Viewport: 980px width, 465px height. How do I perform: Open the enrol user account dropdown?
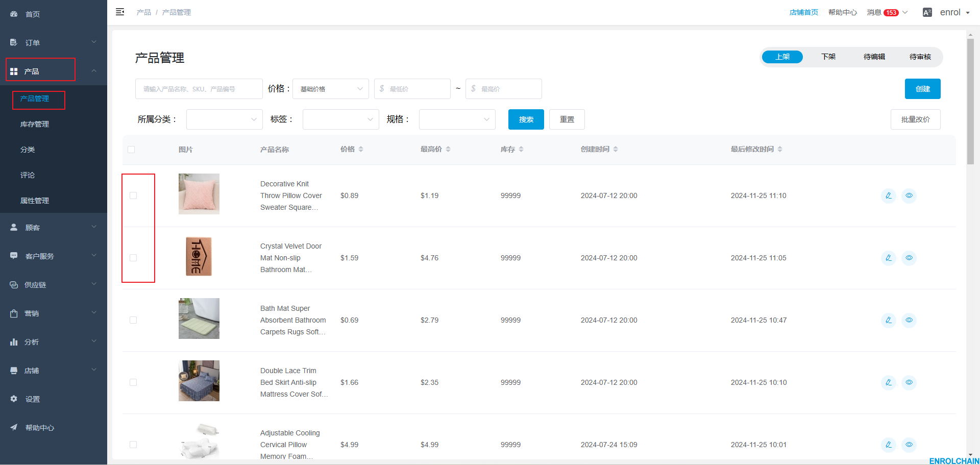coord(954,12)
